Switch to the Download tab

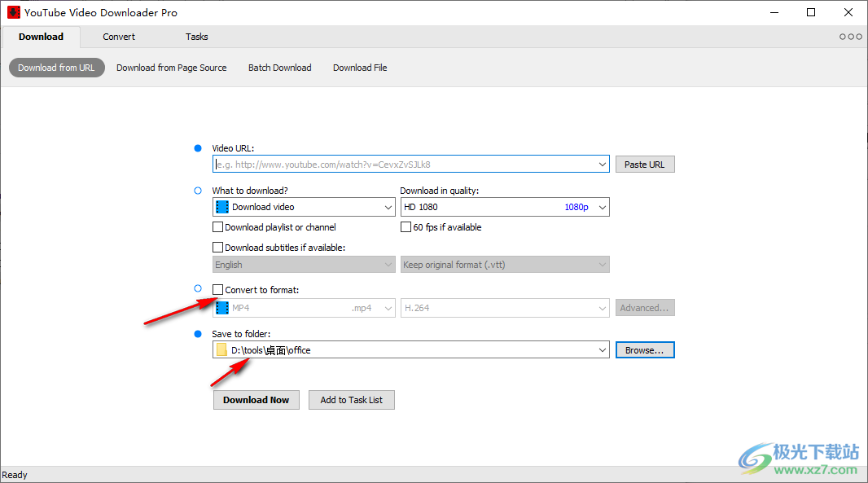click(41, 37)
